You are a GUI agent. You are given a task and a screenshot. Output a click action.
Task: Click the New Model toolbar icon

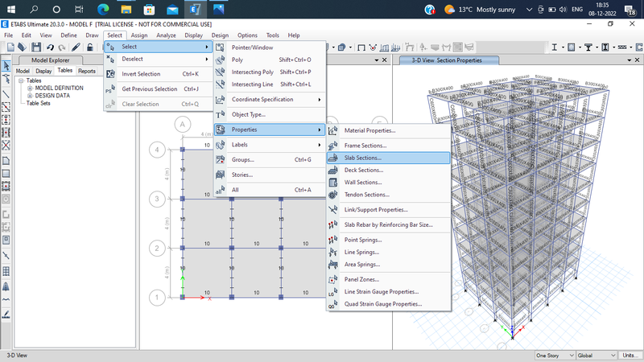(10, 47)
